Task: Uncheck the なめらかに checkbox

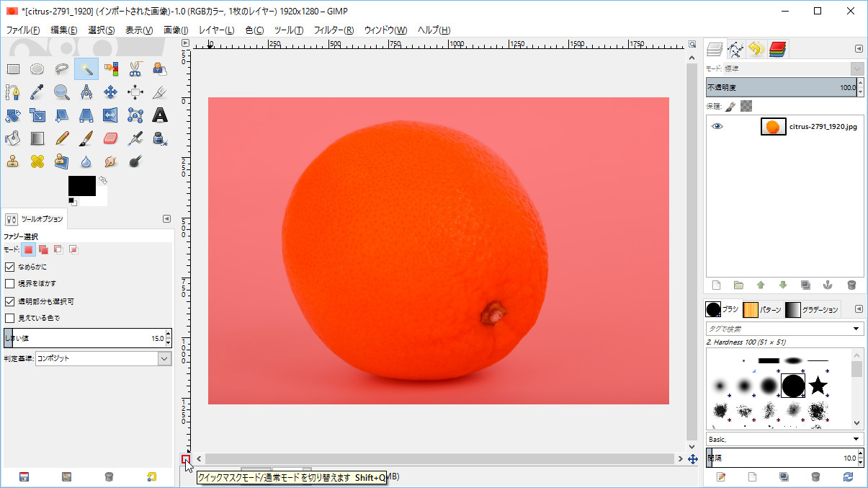Action: coord(10,267)
